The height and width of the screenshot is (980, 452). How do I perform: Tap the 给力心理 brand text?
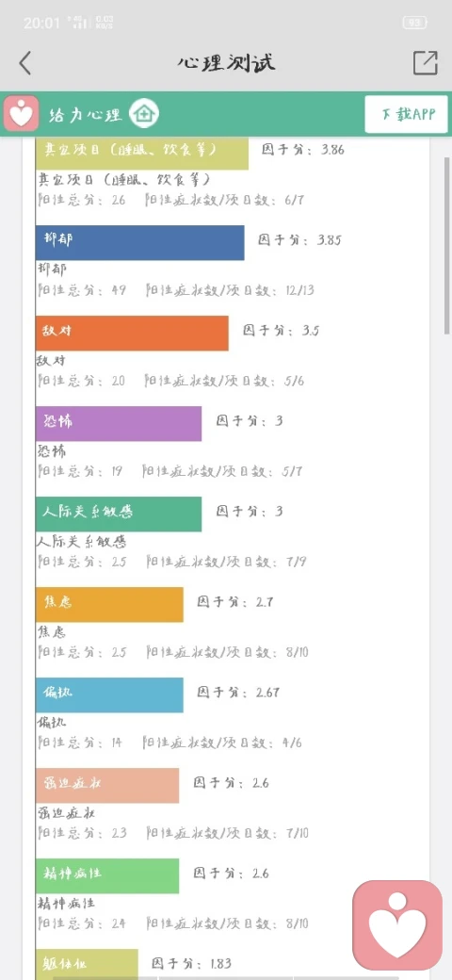(86, 114)
